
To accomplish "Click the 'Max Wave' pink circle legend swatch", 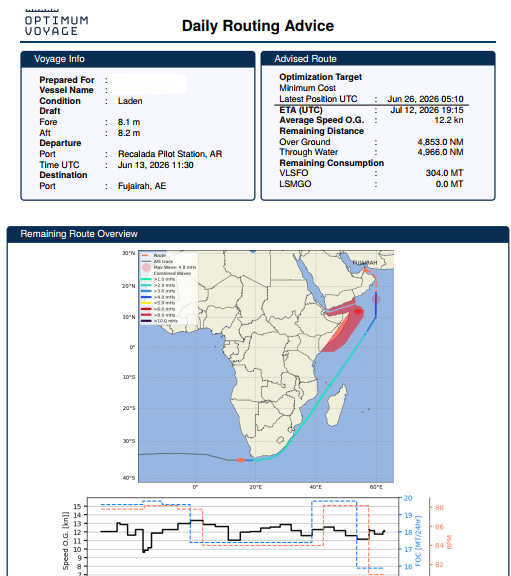I will tap(147, 267).
